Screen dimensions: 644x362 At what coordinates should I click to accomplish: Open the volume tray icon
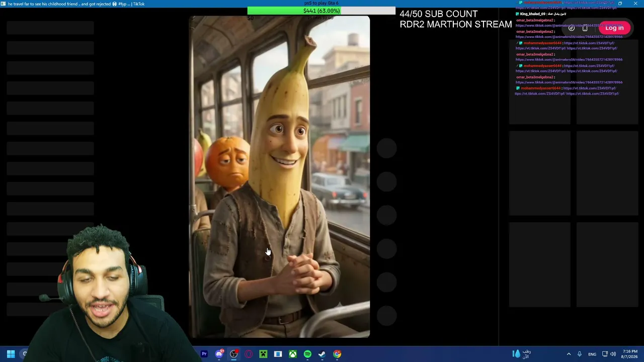point(613,354)
